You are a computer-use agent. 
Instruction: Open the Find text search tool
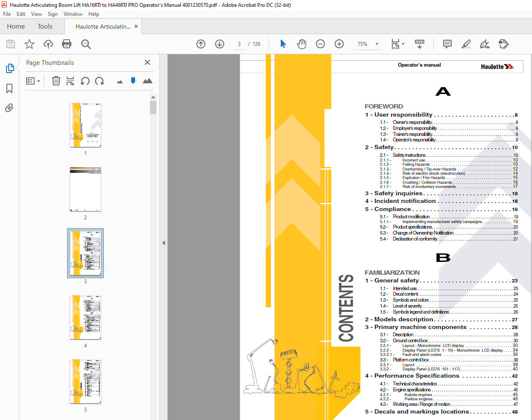[86, 44]
